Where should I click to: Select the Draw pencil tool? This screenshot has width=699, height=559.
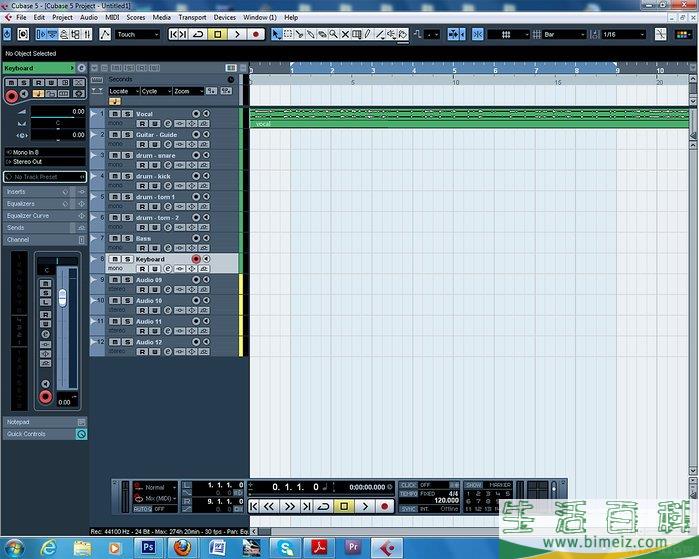368,34
